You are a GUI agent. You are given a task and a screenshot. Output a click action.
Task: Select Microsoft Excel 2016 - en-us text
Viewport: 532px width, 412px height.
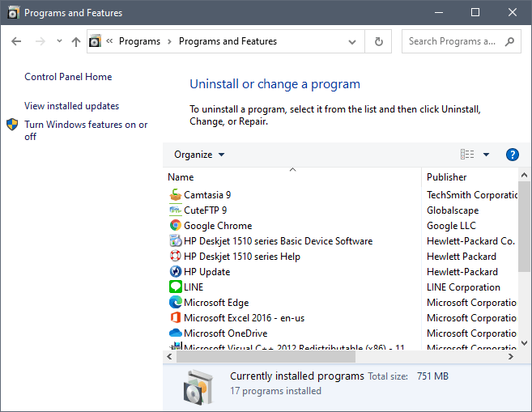click(x=244, y=318)
